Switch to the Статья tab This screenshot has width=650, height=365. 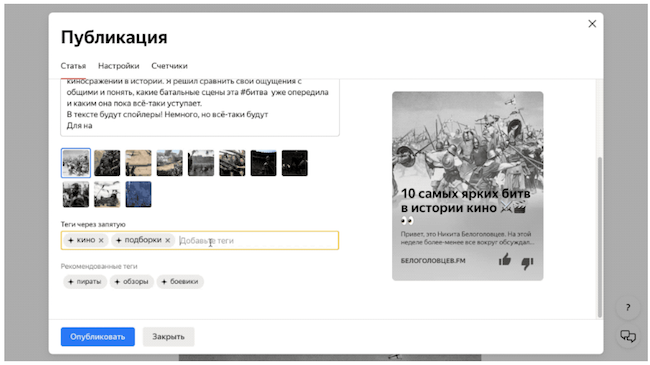click(x=73, y=66)
